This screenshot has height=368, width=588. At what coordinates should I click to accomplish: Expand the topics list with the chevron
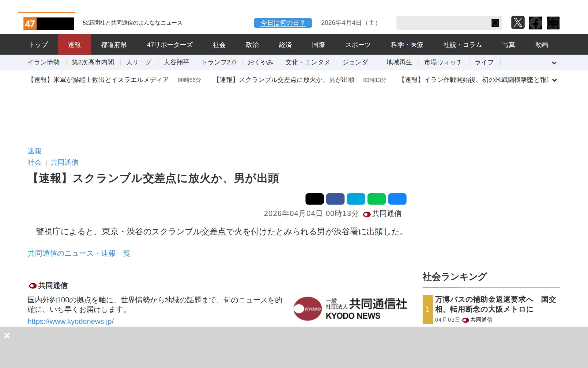click(x=554, y=63)
